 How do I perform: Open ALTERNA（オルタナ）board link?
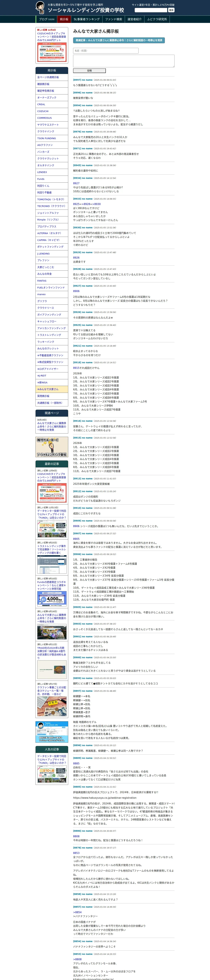[x=52, y=233]
